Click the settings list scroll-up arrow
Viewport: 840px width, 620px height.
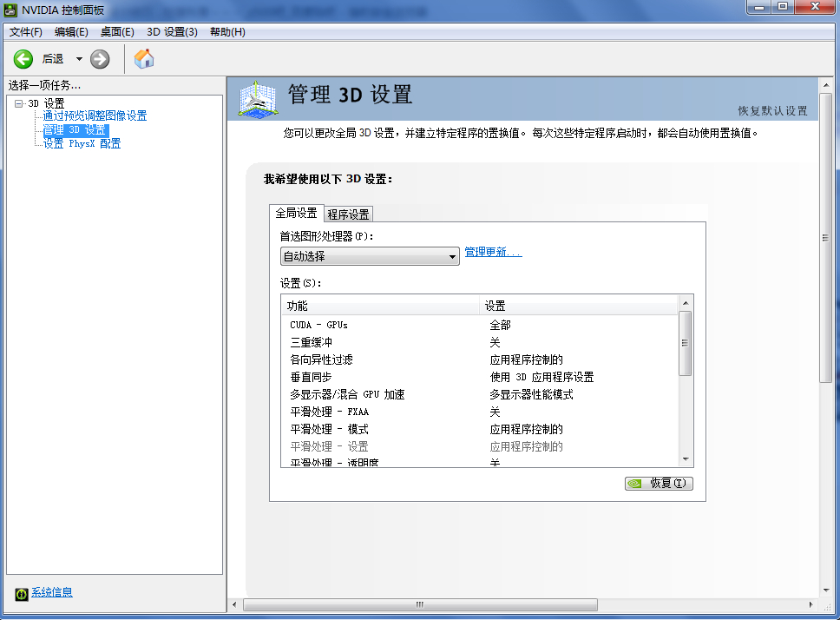point(686,303)
